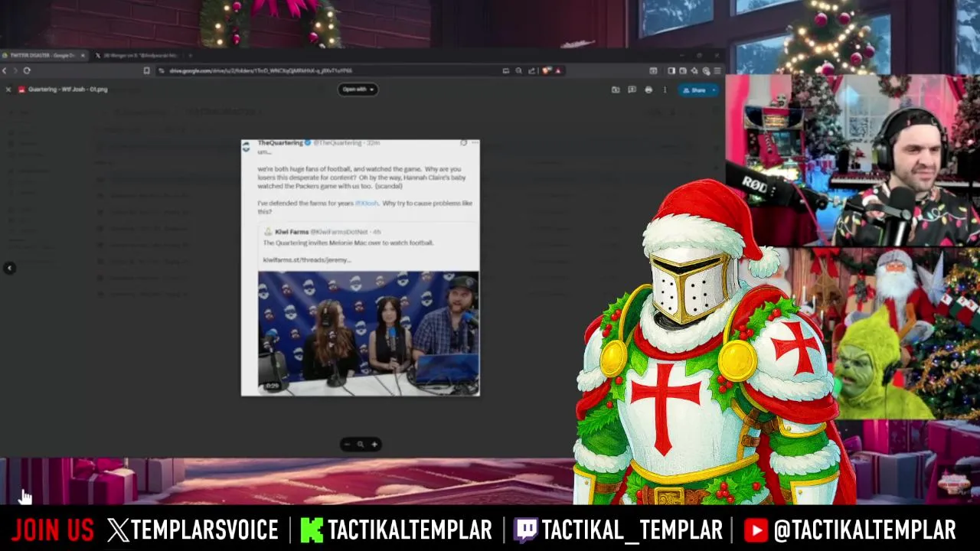Close the Google Drive image preview
Viewport: 980px width, 551px height.
click(8, 90)
